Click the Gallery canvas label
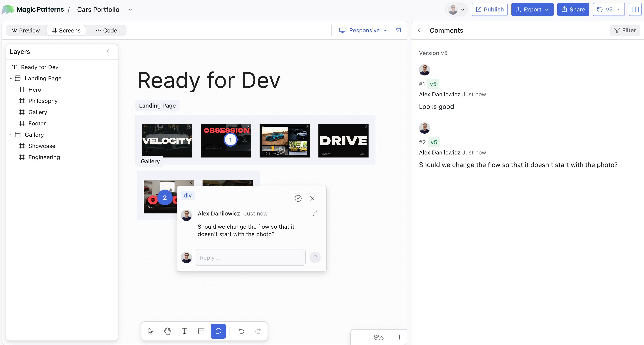This screenshot has width=644, height=345. pos(150,161)
